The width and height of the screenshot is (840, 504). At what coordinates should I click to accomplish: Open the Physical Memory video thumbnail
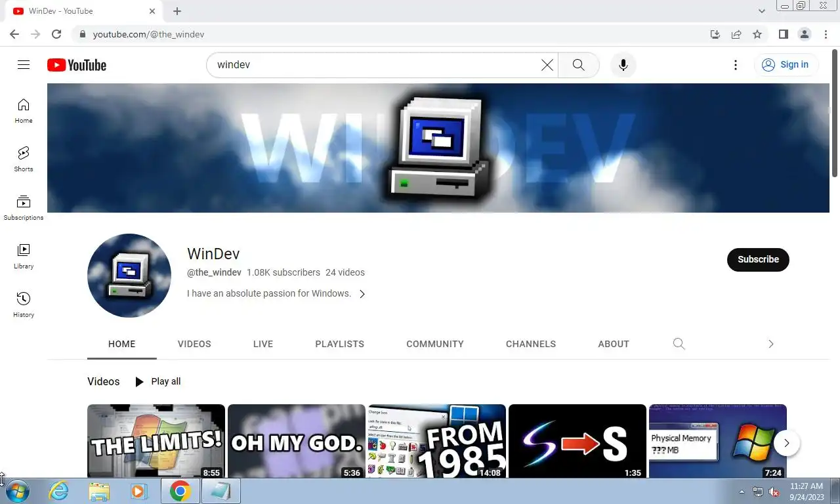[718, 441]
